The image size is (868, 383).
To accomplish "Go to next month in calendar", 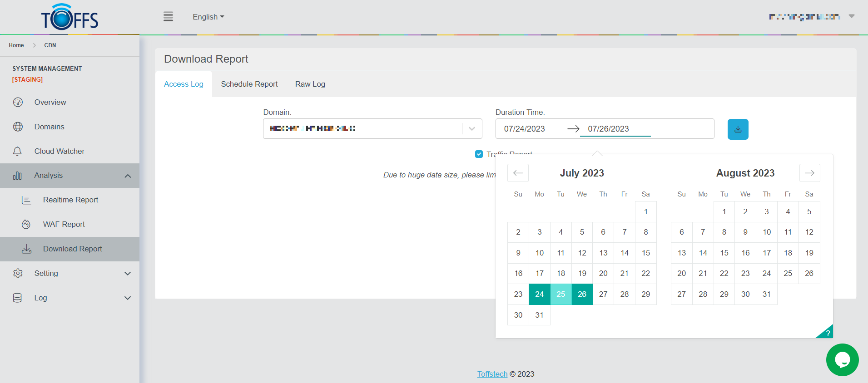I will (809, 173).
